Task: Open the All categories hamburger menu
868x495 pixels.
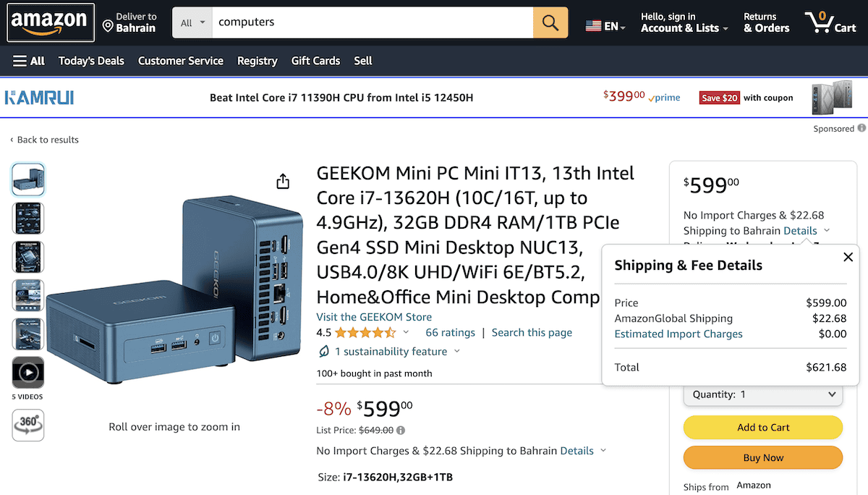Action: point(29,61)
